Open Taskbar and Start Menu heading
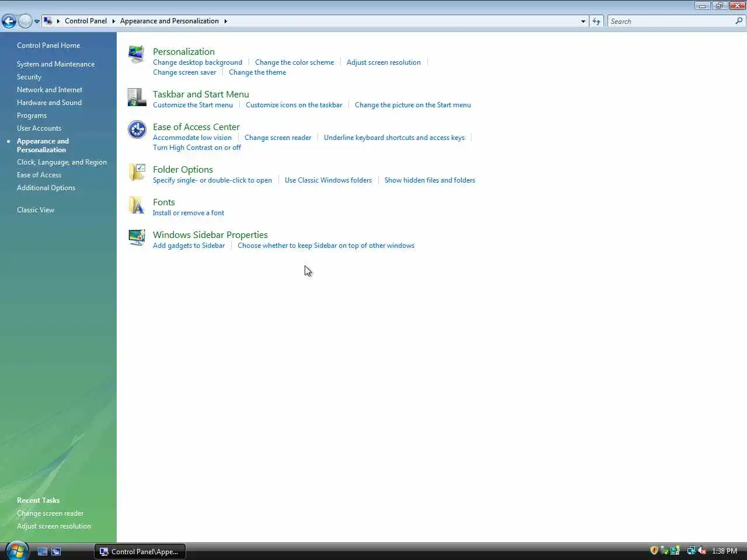This screenshot has width=747, height=560. (201, 94)
